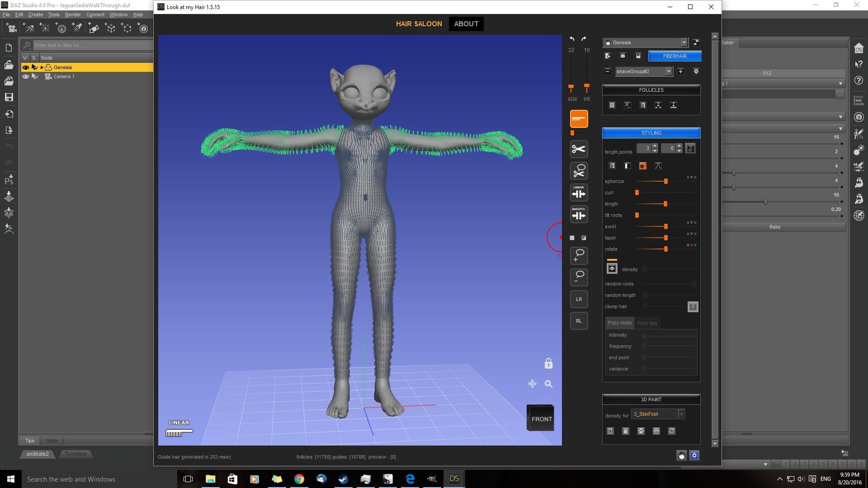Image resolution: width=868 pixels, height=488 pixels.
Task: Click the viewport lock icon
Action: click(x=548, y=363)
